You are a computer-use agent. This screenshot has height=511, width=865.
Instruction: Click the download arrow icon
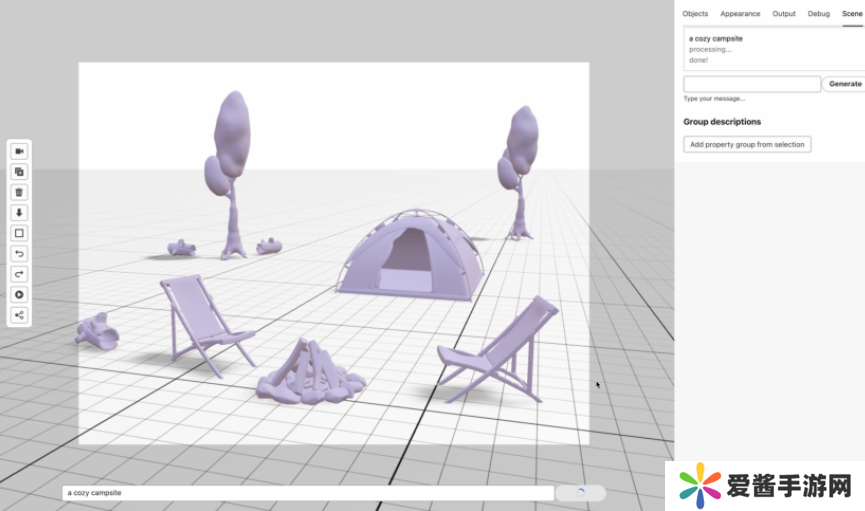(19, 213)
